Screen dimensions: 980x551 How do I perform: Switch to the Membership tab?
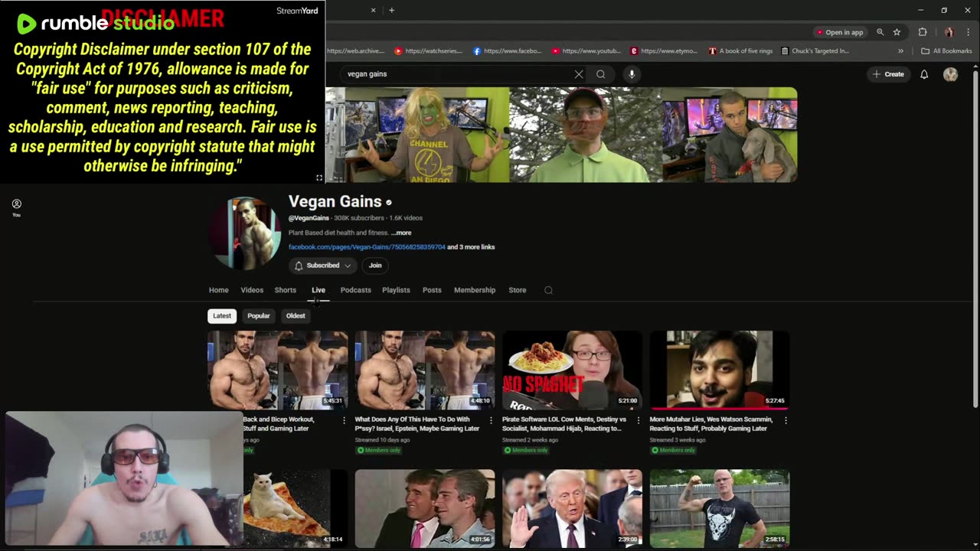click(475, 290)
